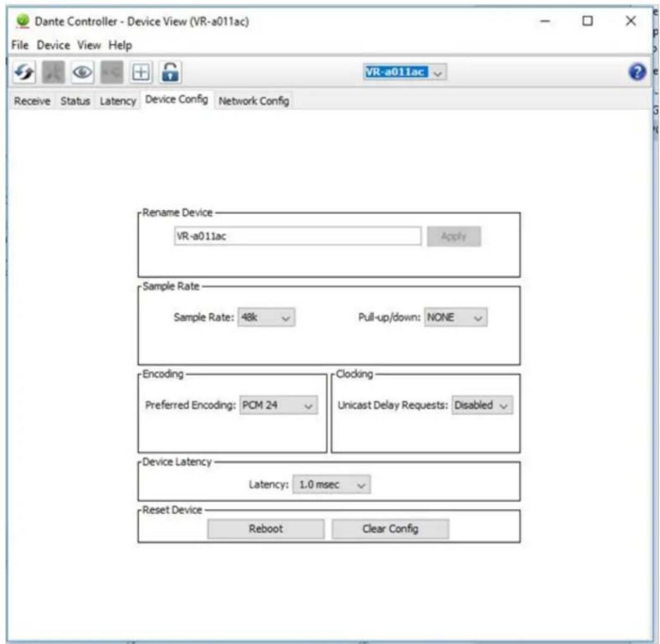
Task: Open the Unicast Delay Requests dropdown
Action: [x=482, y=406]
